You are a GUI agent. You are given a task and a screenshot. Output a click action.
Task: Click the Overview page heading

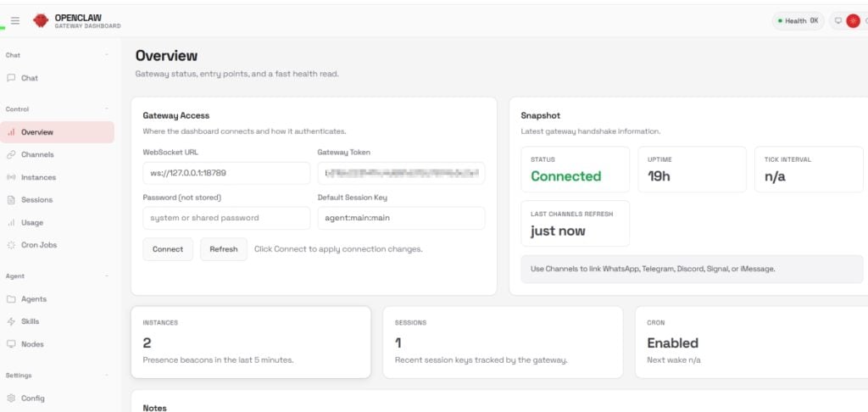166,55
